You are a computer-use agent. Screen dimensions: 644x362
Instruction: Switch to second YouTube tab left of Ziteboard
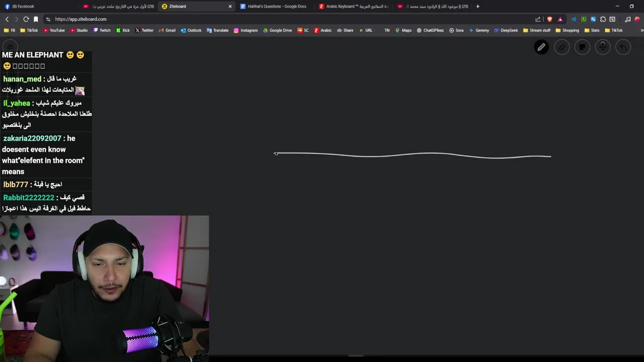[x=119, y=7]
